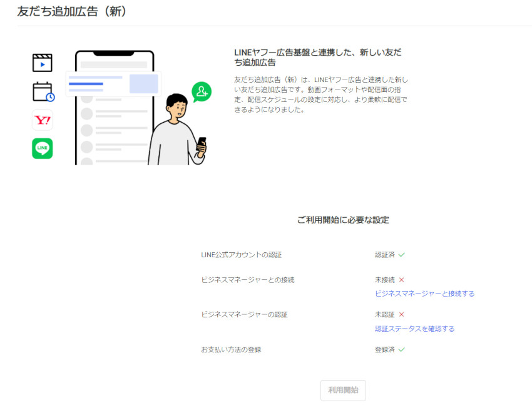532x405 pixels.
Task: Click the 未接続 status text
Action: pos(385,280)
